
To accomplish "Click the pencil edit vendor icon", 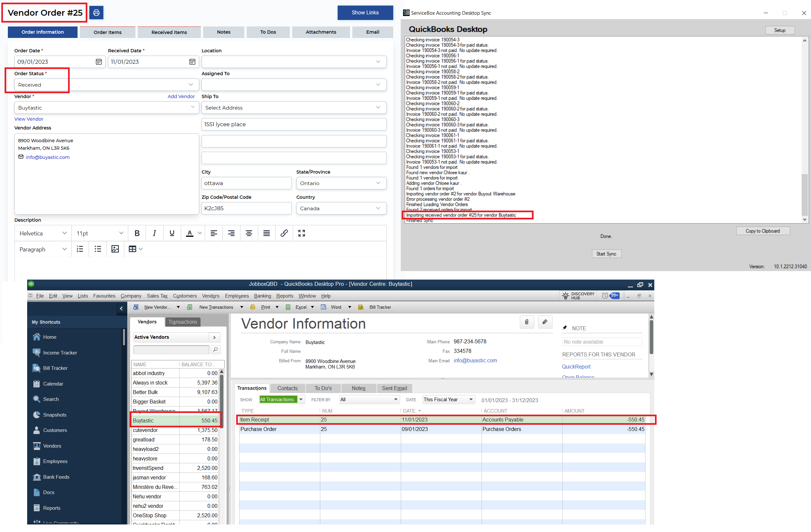I will (545, 322).
